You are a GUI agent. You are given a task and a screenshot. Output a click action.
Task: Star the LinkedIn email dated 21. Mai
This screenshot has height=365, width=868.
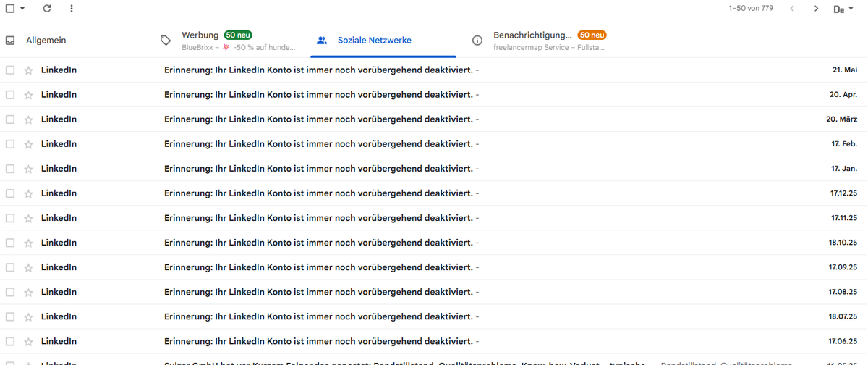tap(29, 70)
